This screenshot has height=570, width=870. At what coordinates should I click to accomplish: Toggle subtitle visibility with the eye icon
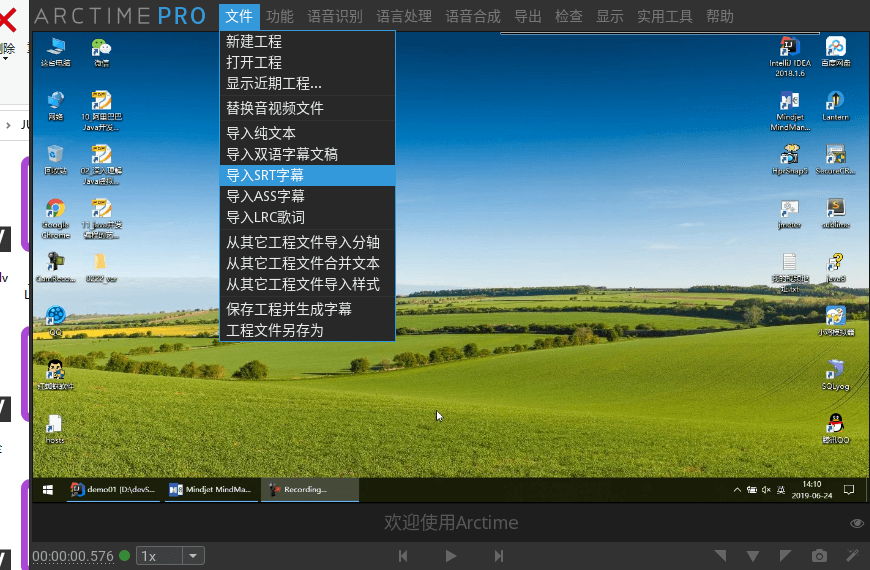click(x=857, y=523)
